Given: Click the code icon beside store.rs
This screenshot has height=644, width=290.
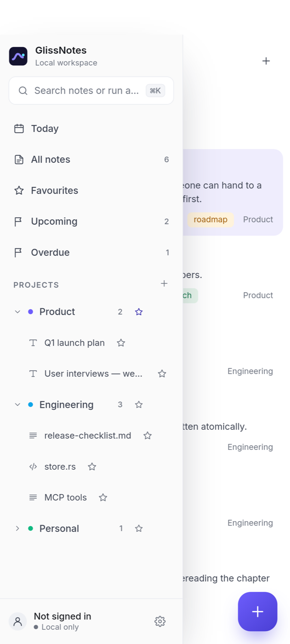Looking at the screenshot, I should pyautogui.click(x=33, y=467).
